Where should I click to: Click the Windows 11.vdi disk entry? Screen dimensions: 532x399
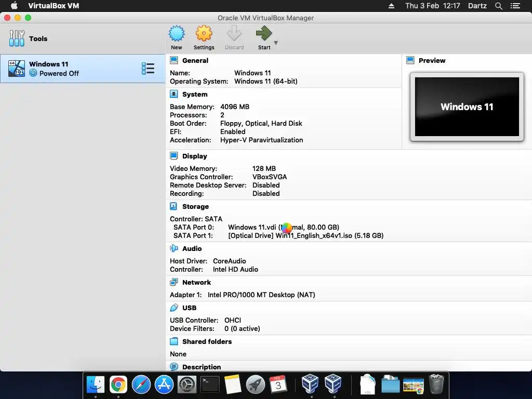[x=284, y=228]
